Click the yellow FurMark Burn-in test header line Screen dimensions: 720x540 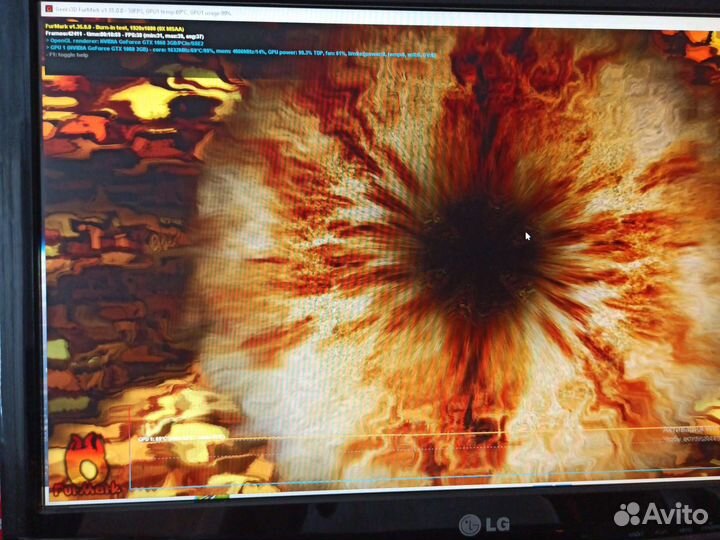(x=115, y=28)
